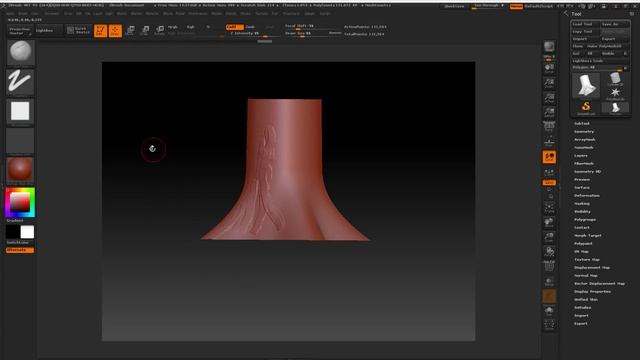Collapse the Tool palette arrow
Viewport: 640px width, 360px height.
pos(566,13)
